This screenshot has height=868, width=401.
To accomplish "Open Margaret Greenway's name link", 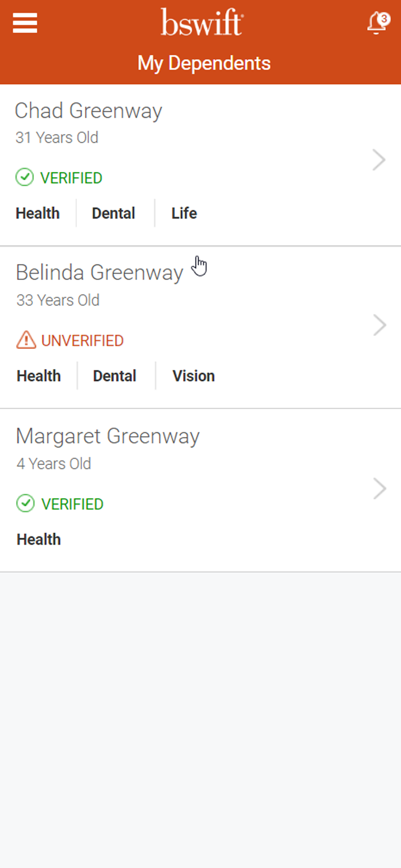I will 108,437.
